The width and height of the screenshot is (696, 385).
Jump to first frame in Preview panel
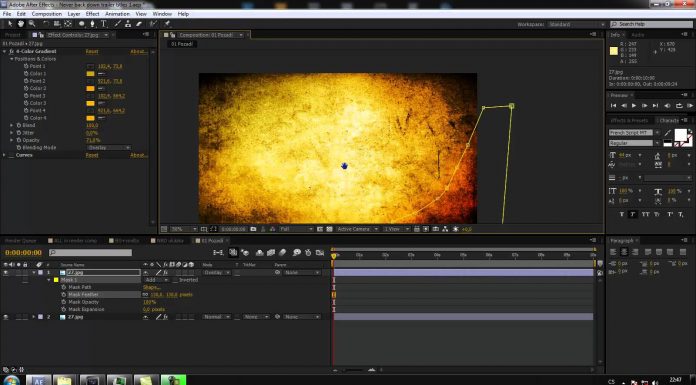point(613,106)
